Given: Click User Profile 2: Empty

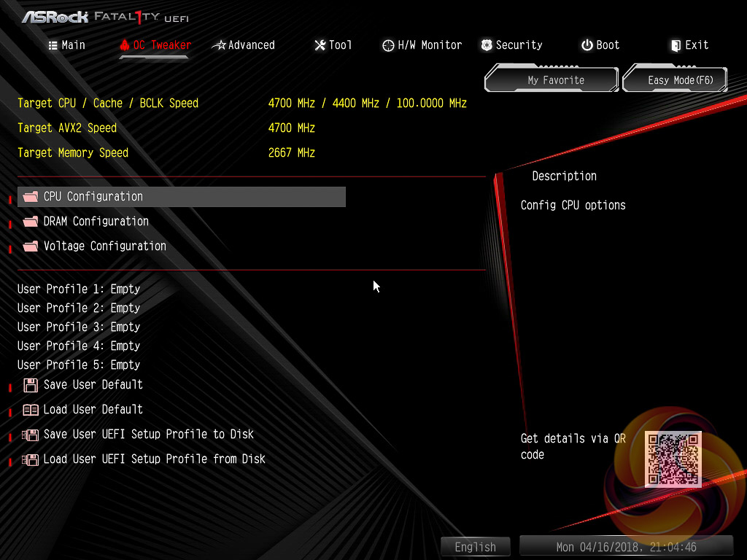Looking at the screenshot, I should [79, 308].
